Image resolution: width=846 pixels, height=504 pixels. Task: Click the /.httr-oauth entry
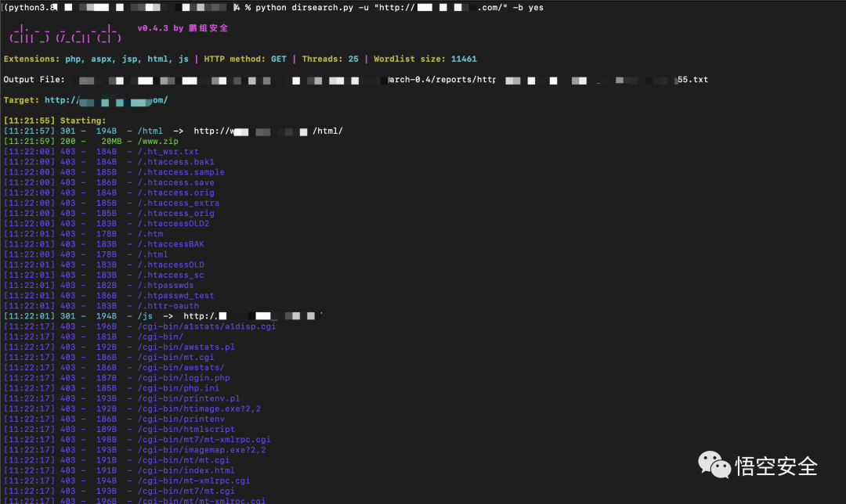coord(168,306)
